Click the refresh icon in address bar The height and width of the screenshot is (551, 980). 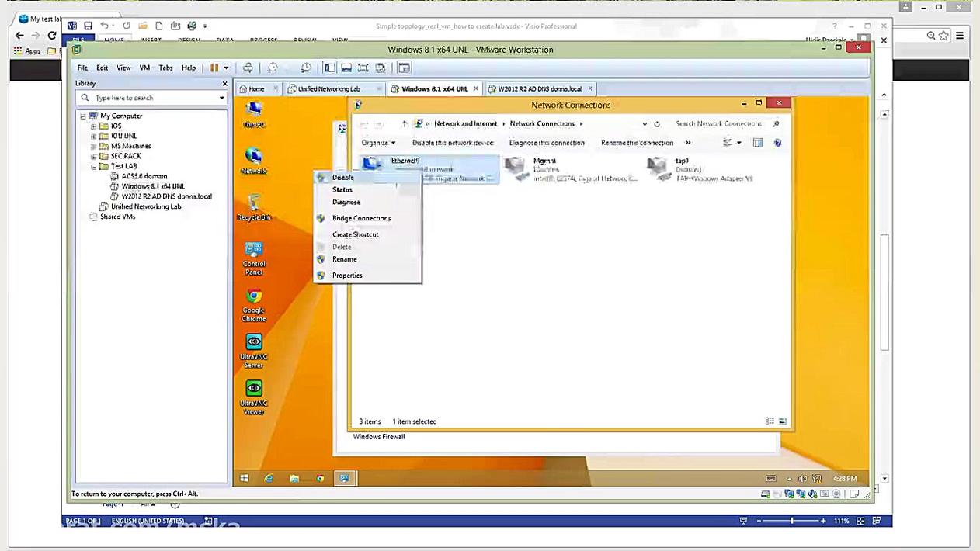pos(657,124)
